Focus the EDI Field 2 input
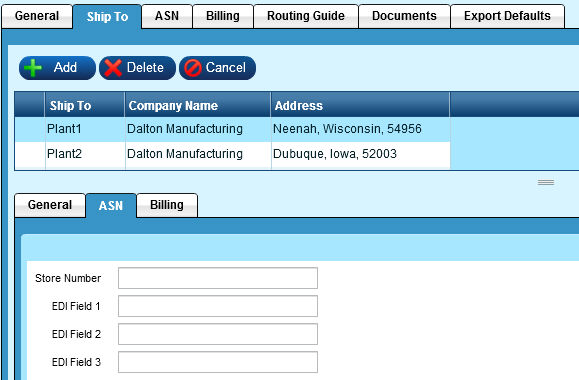Screen dimensions: 579x380 pos(218,334)
